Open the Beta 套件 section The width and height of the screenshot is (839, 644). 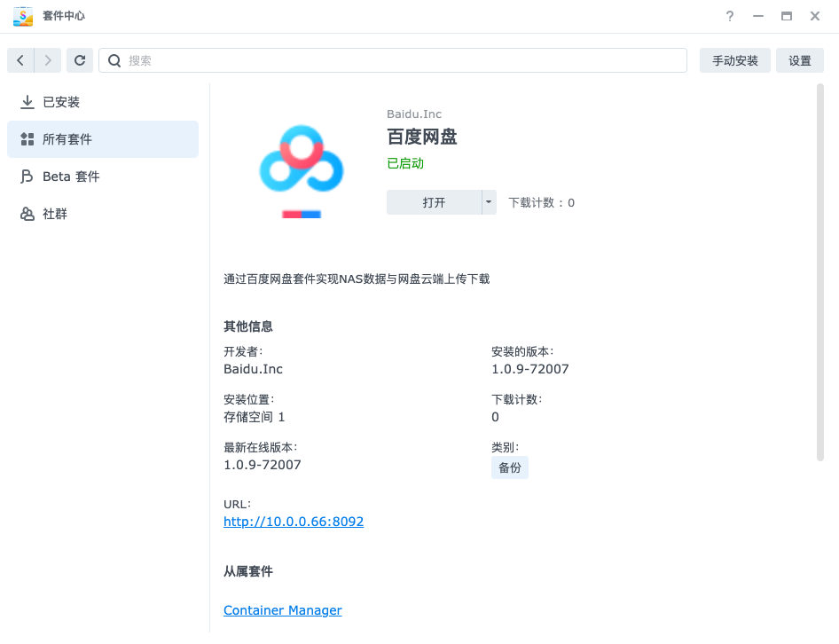[x=71, y=177]
